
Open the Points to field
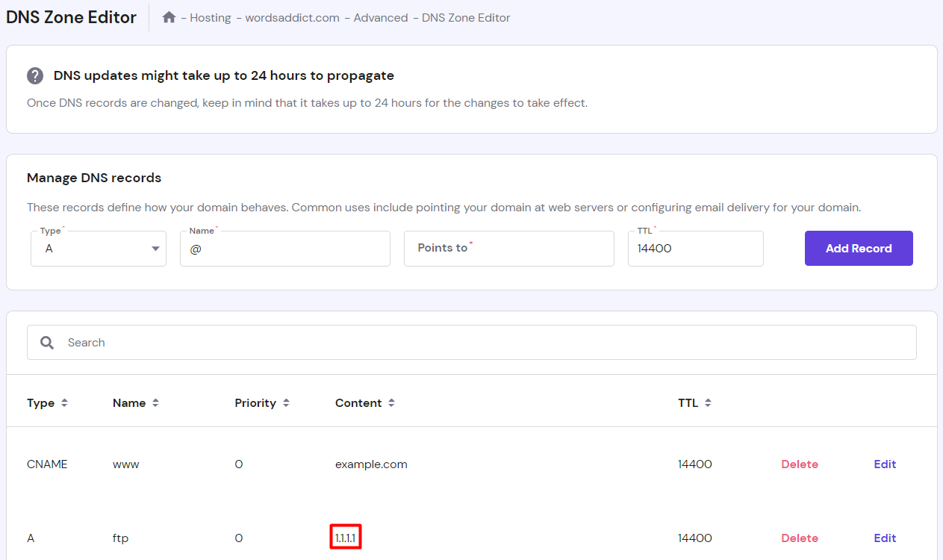click(x=508, y=248)
